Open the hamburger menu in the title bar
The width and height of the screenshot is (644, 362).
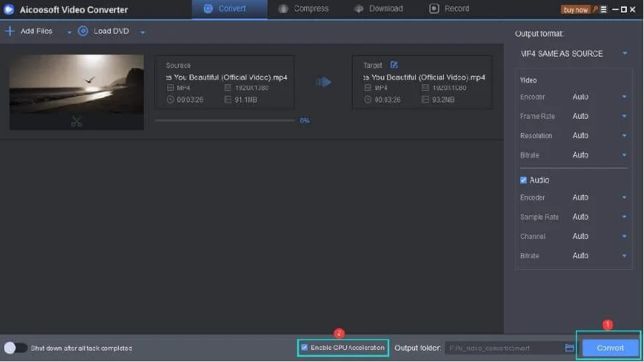[605, 9]
